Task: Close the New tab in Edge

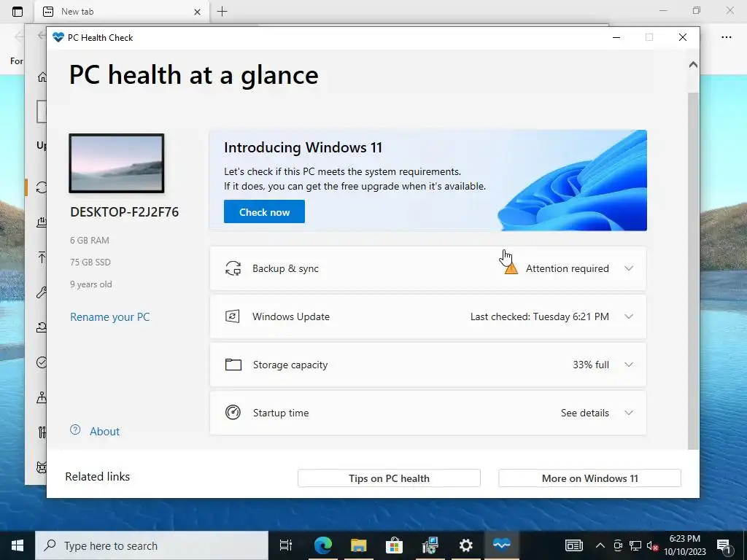Action: click(197, 12)
